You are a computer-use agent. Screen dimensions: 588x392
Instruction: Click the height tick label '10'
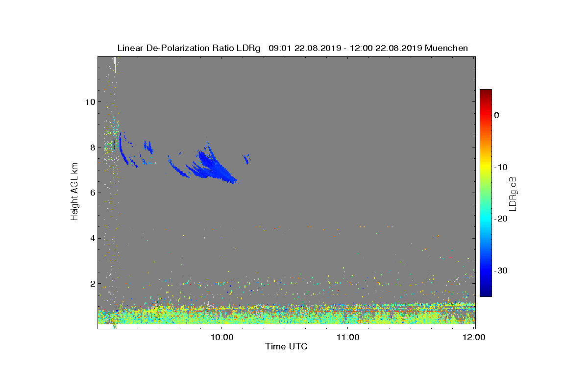pos(90,102)
